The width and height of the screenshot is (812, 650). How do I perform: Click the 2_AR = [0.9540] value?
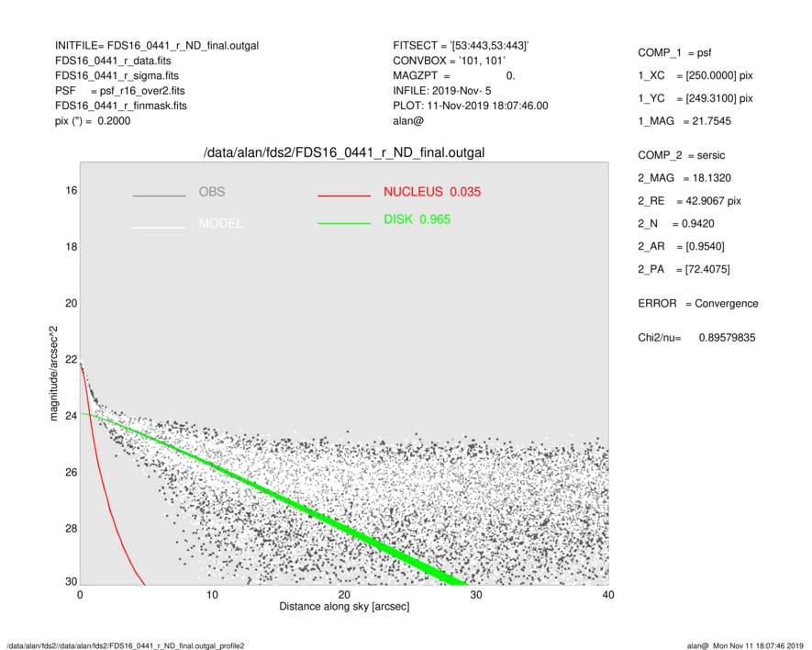[681, 247]
